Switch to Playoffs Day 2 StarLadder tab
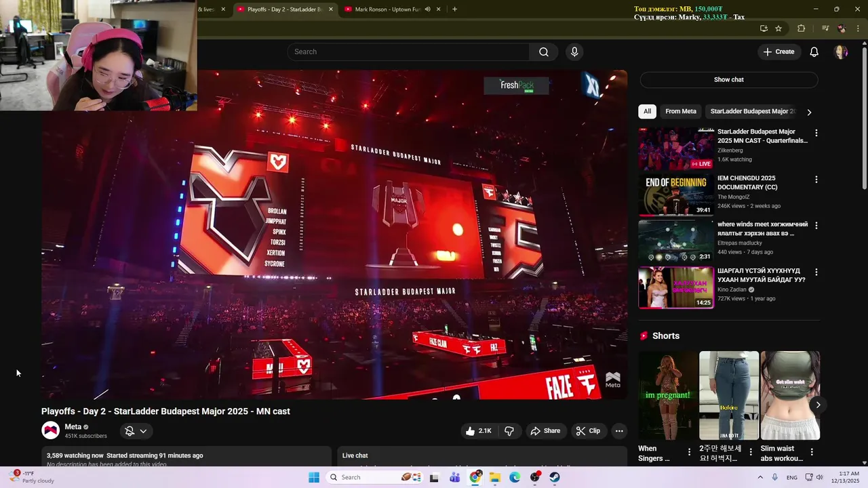Image resolution: width=868 pixels, height=488 pixels. pyautogui.click(x=285, y=9)
